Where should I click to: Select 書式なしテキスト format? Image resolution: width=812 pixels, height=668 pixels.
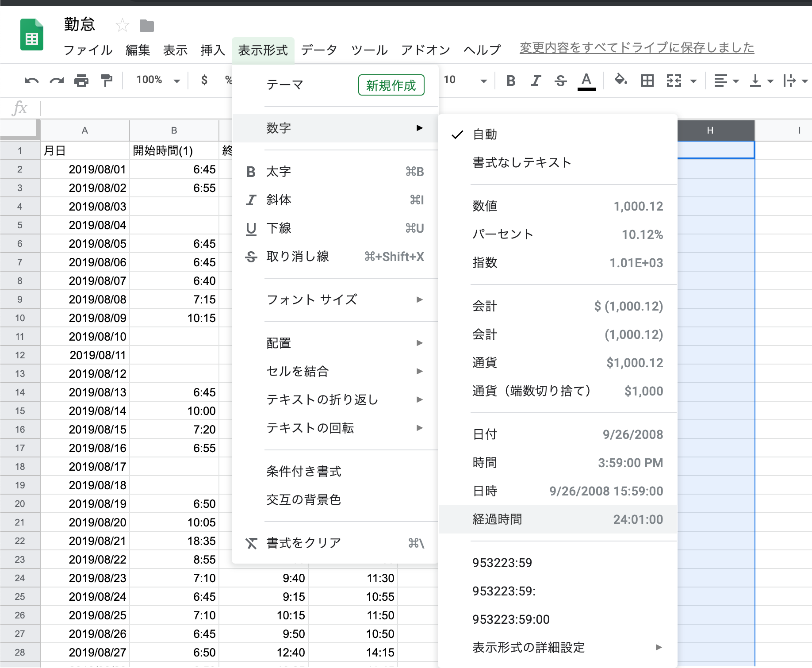[x=558, y=163]
